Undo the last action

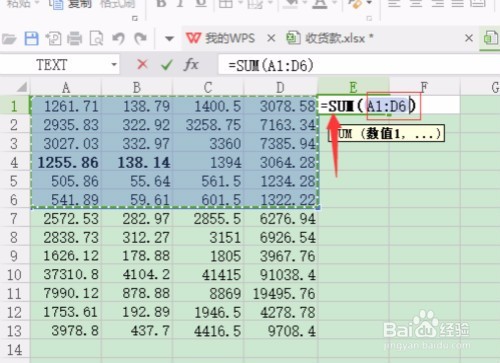pos(118,39)
